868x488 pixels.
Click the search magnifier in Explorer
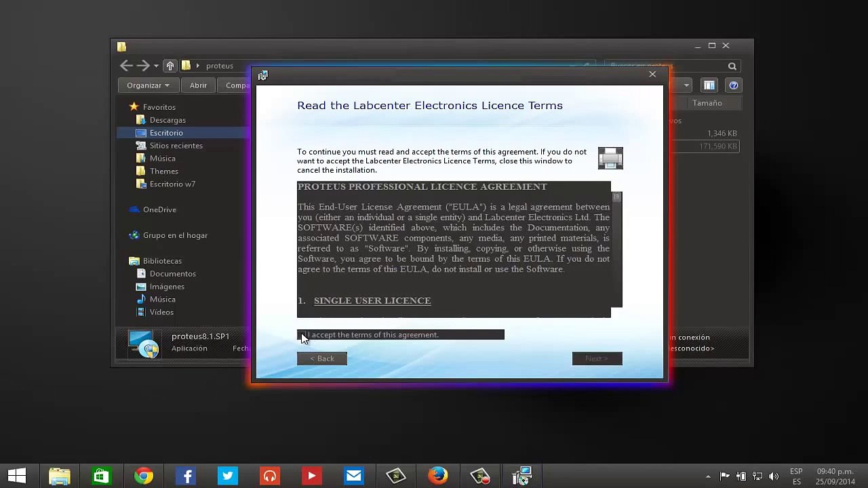click(732, 66)
